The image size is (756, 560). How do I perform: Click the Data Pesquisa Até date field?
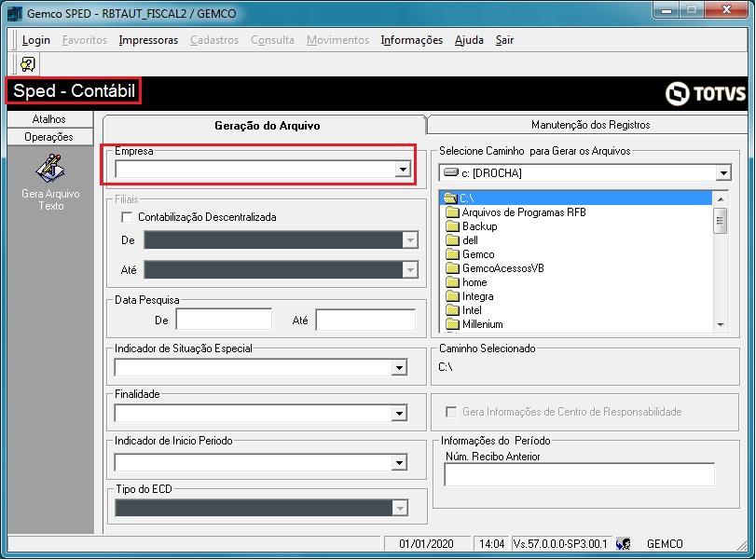pyautogui.click(x=366, y=320)
